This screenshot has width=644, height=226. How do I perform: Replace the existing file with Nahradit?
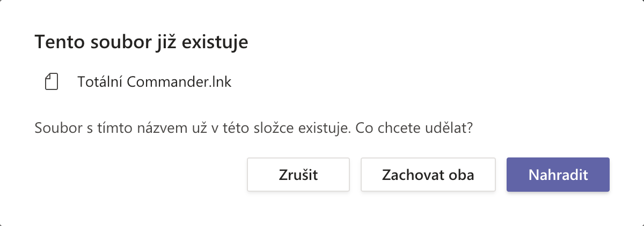click(558, 175)
